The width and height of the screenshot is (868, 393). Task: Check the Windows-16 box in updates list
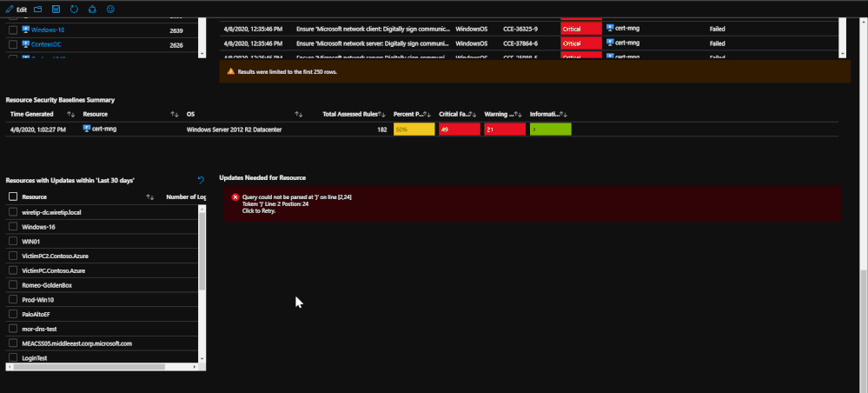pos(13,227)
